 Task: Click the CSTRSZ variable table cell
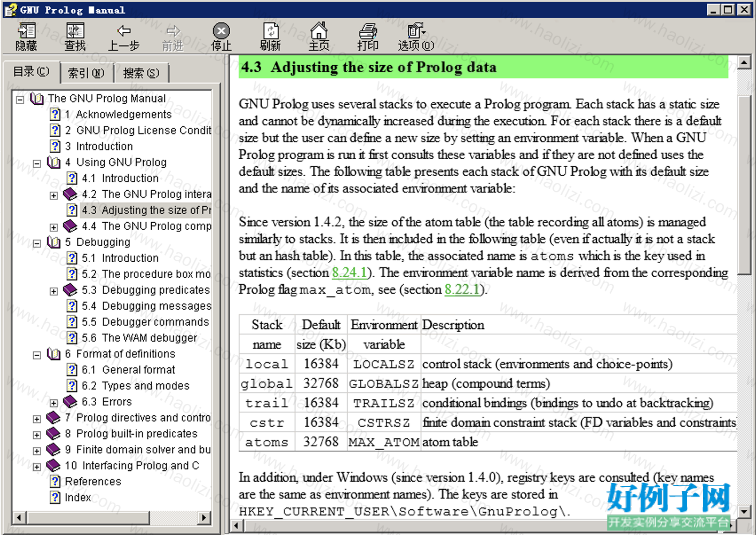click(x=384, y=422)
